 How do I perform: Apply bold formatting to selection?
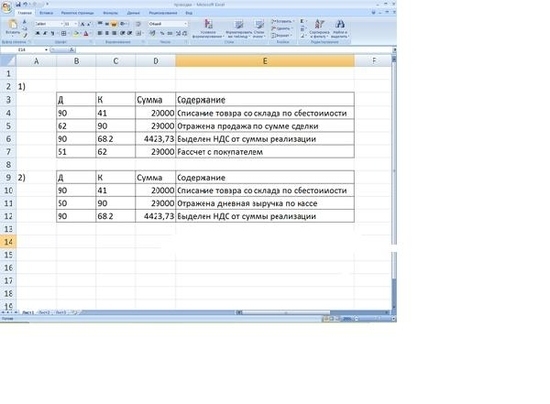pyautogui.click(x=38, y=33)
